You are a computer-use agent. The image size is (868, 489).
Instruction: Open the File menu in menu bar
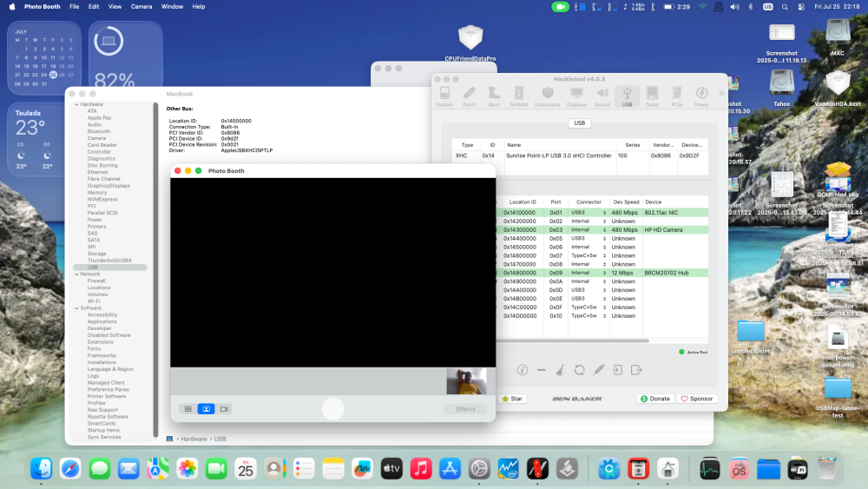[74, 7]
